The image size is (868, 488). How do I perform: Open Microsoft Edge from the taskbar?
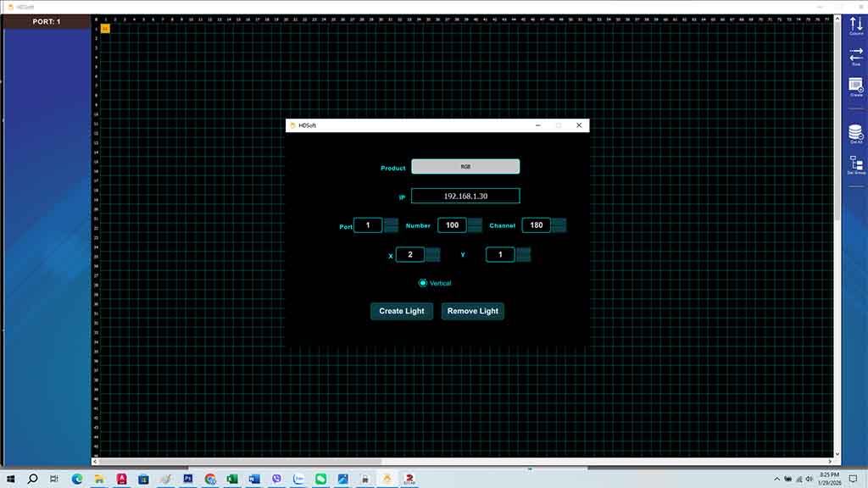pos(77,479)
